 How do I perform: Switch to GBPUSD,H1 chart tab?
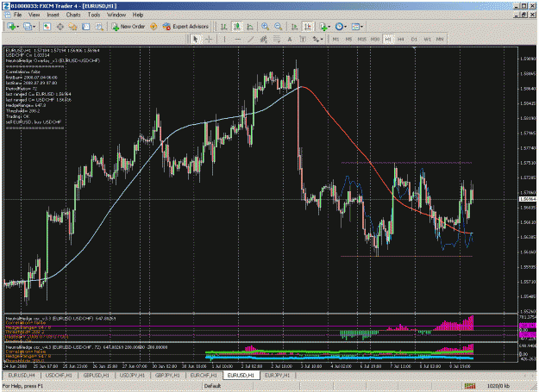[96, 375]
